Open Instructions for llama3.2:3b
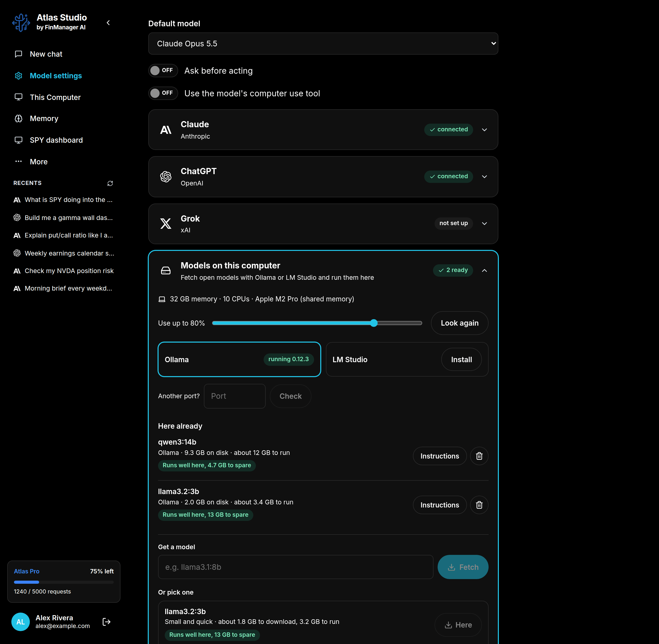This screenshot has height=644, width=659. (x=440, y=505)
